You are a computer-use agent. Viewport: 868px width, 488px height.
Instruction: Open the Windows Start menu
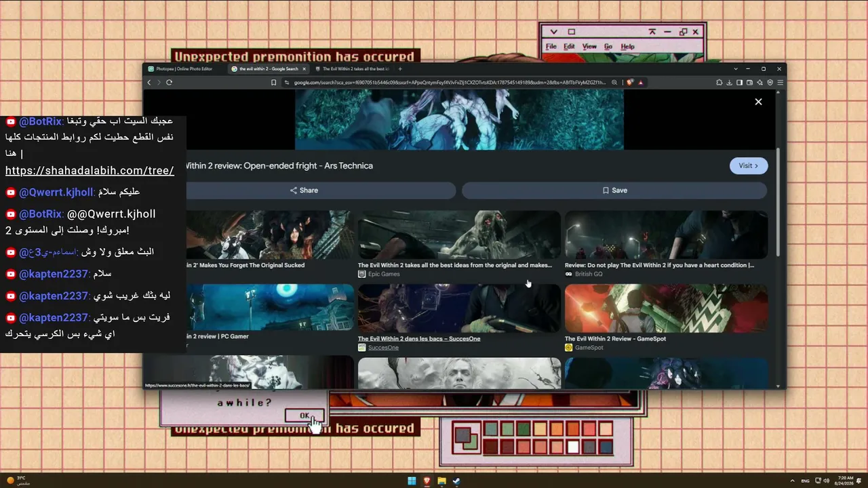point(412,481)
